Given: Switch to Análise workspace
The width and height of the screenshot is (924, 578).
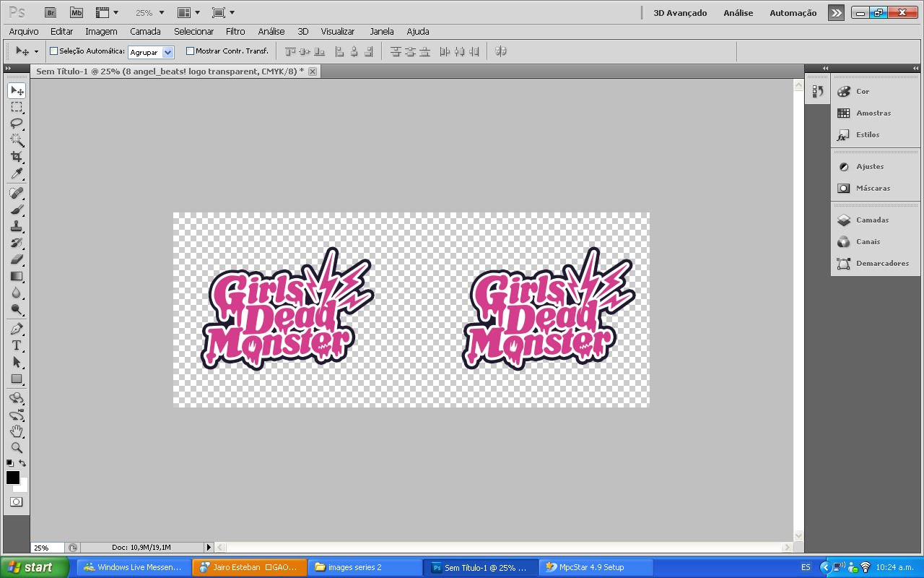Looking at the screenshot, I should 738,13.
